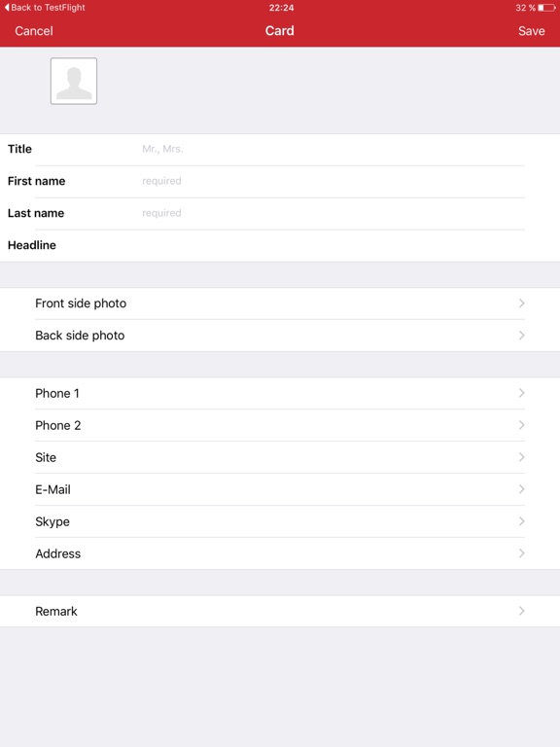Tap the contact avatar placeholder image
Screen dimensions: 560x747
(74, 81)
